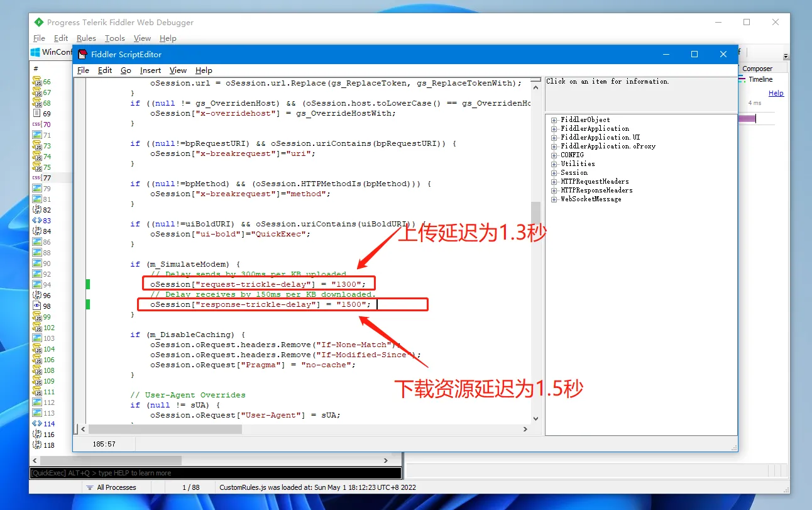
Task: Select the image icon of session 103
Action: pyautogui.click(x=36, y=338)
